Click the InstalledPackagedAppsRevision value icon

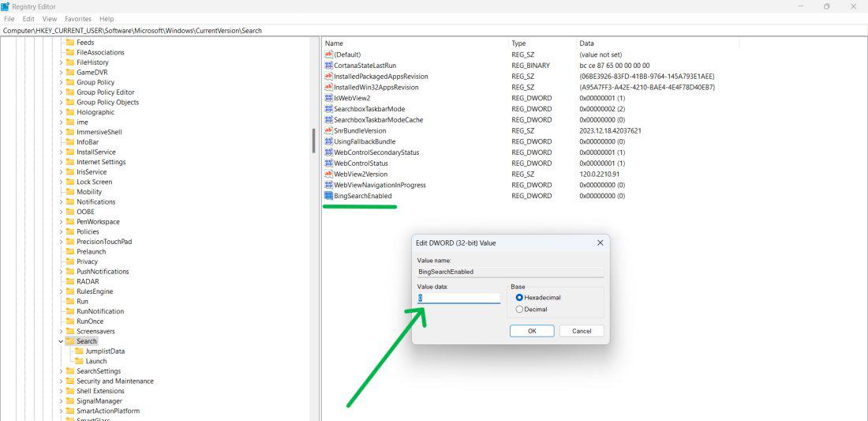328,76
